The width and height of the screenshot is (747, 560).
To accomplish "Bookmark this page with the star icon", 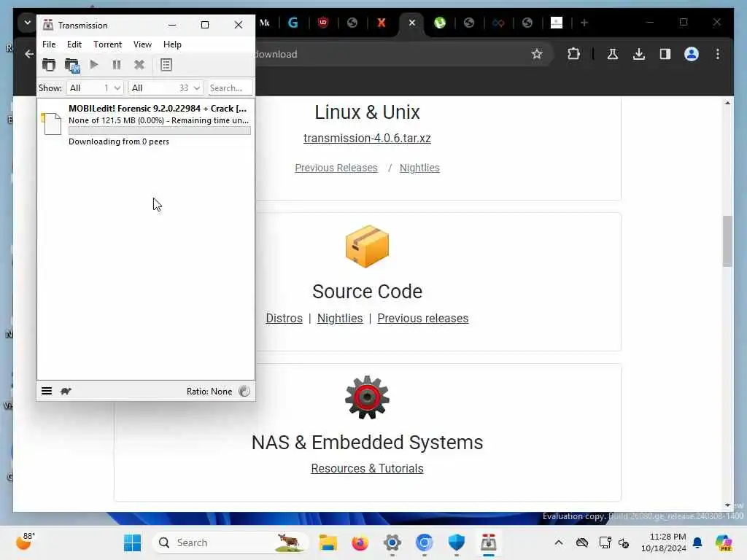I will 537,54.
